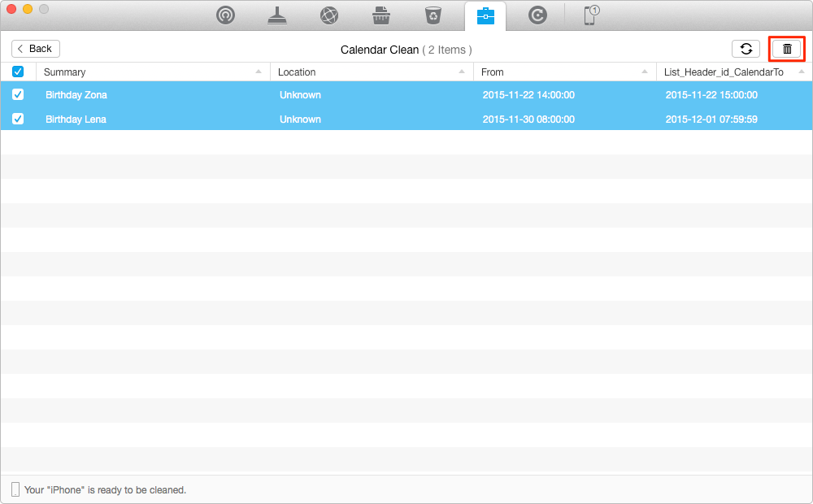Sort by the From column header
813x504 pixels.
point(565,72)
